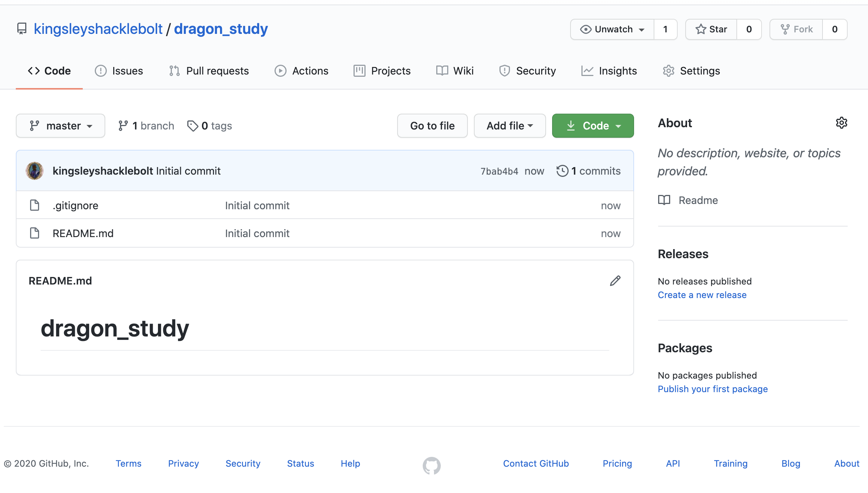Open the Privacy footer link

pos(184,464)
